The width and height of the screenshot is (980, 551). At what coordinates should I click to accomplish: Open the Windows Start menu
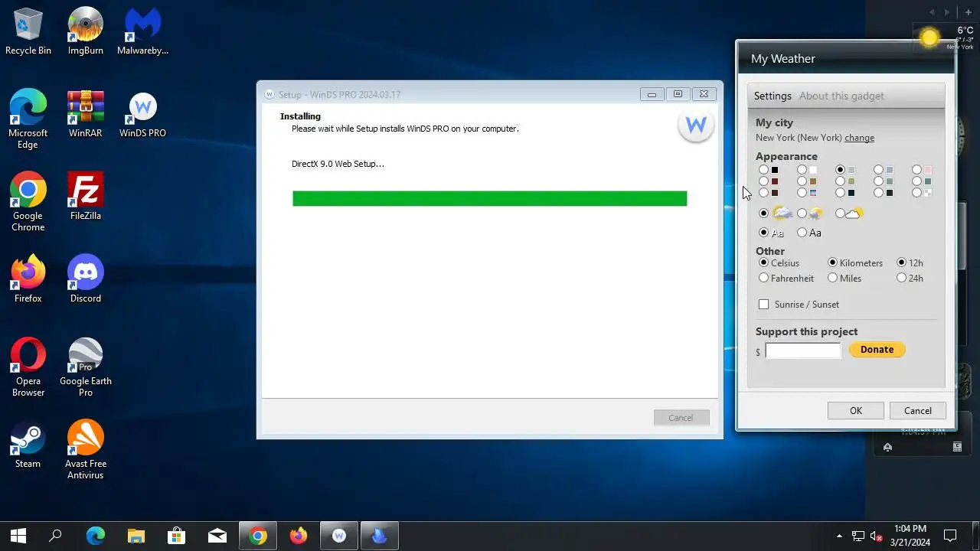click(18, 536)
